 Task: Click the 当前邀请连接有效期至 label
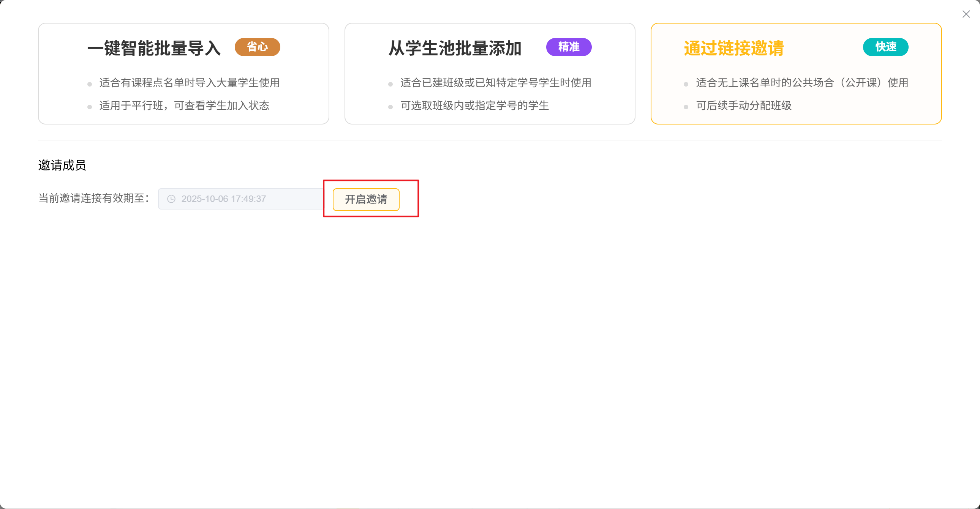[93, 198]
